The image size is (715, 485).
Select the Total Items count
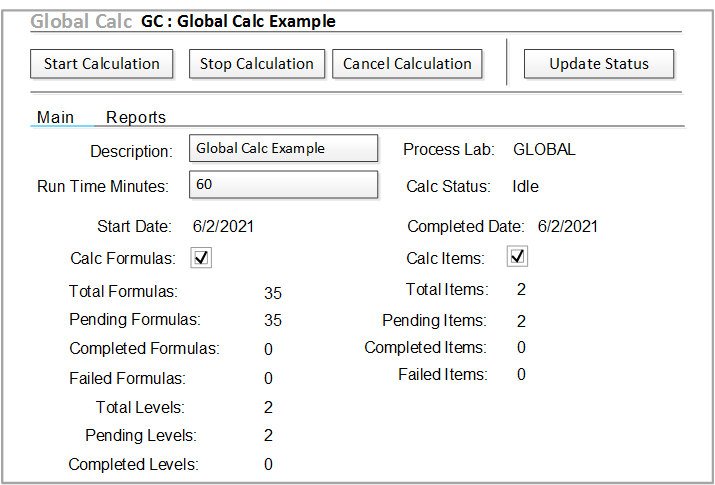(521, 290)
